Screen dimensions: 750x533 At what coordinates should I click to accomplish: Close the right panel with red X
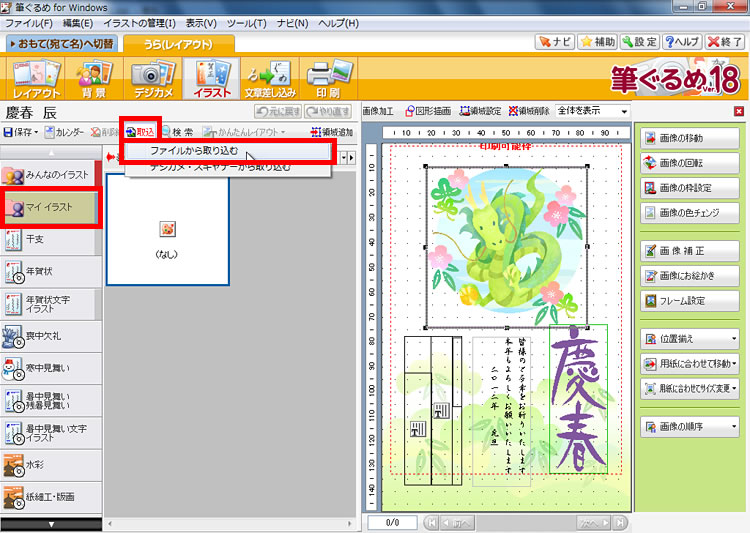coord(739,111)
